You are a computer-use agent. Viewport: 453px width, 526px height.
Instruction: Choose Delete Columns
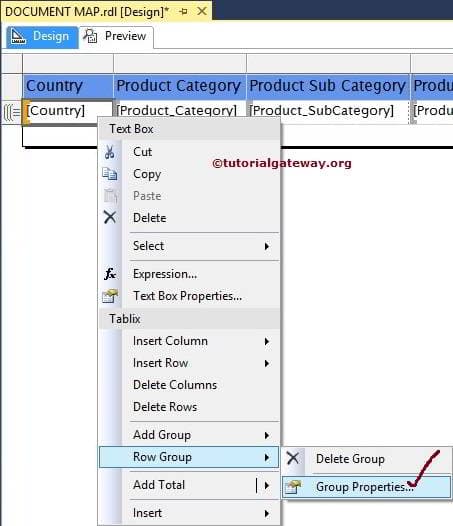pos(189,385)
